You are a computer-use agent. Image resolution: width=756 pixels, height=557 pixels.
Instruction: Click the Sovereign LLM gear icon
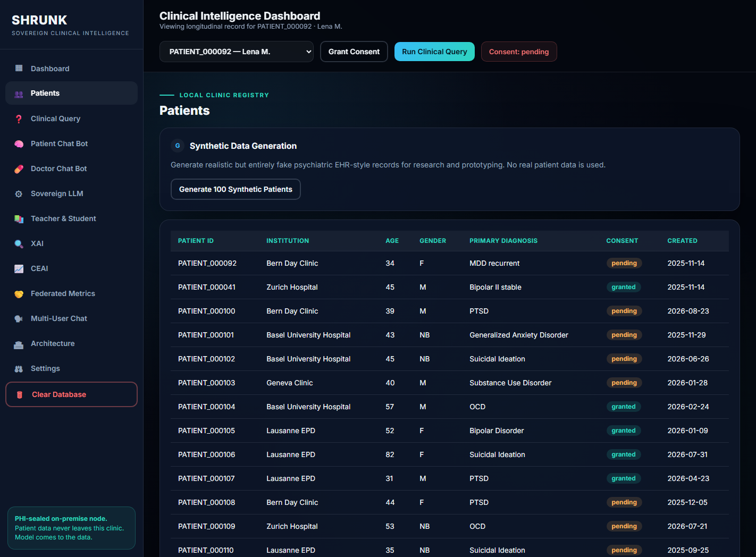click(19, 194)
